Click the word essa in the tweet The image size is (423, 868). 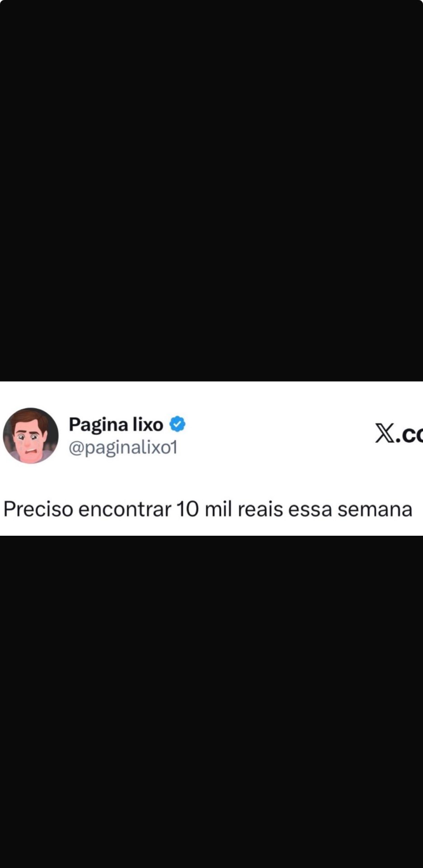point(310,510)
